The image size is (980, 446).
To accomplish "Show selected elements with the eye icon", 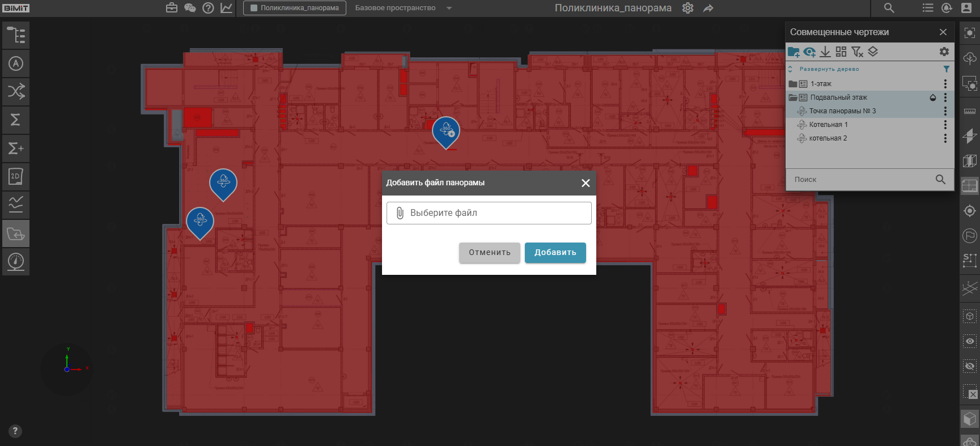I will [970, 341].
